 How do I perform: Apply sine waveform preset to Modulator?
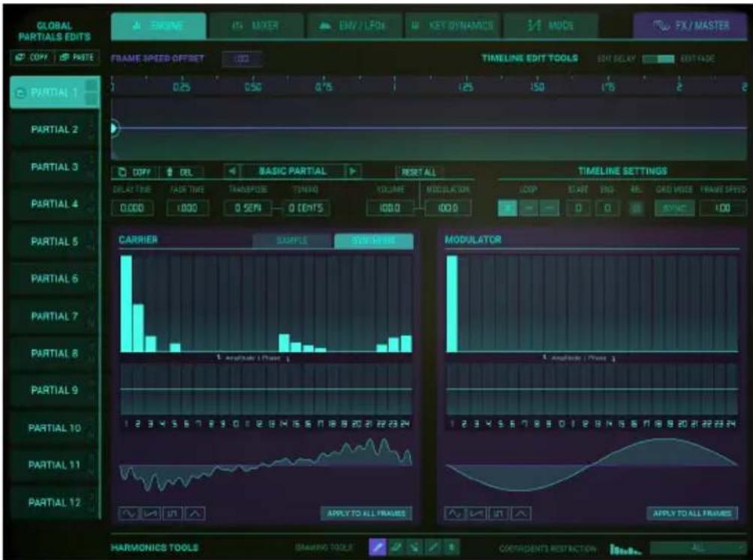[454, 513]
